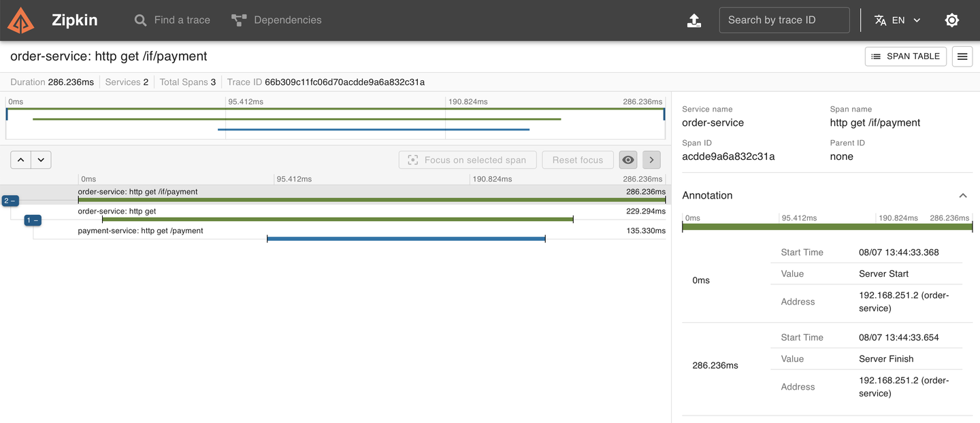Click the Duration 286.236ms summary
The width and height of the screenshot is (980, 423).
click(x=52, y=82)
